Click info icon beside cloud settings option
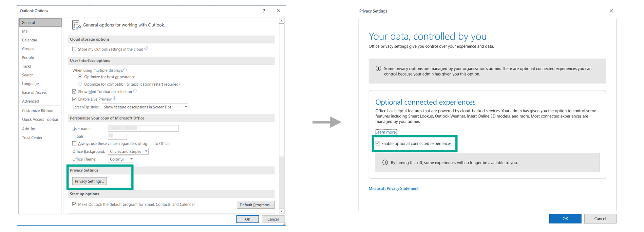Image resolution: width=644 pixels, height=232 pixels. point(146,48)
